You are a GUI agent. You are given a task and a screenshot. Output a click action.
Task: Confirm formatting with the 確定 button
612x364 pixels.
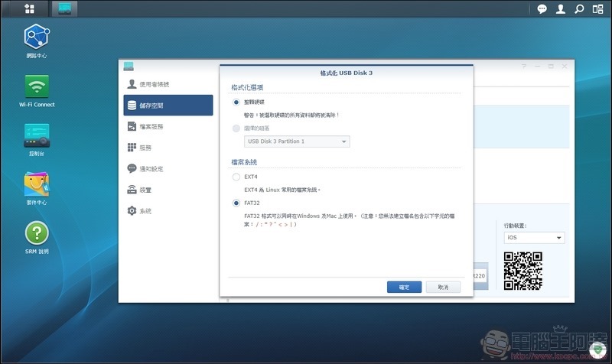tap(404, 287)
